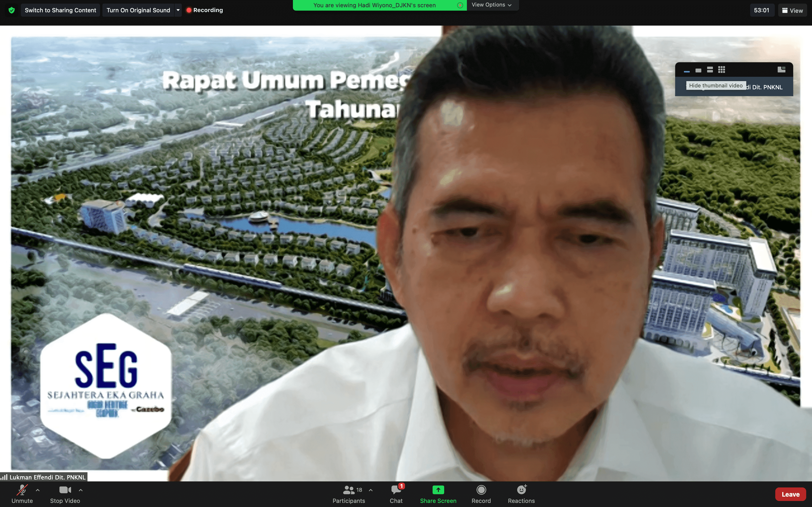
Task: Toggle Stop Video camera button
Action: coord(65,493)
